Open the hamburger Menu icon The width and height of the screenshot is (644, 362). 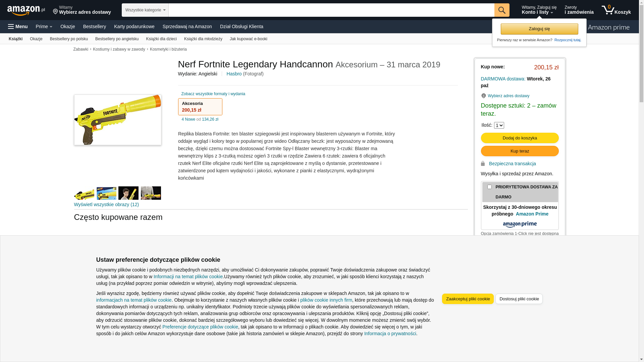click(x=18, y=26)
